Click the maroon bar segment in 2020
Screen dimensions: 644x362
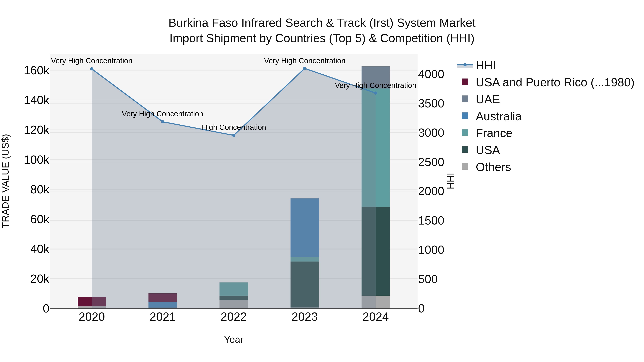click(x=92, y=302)
